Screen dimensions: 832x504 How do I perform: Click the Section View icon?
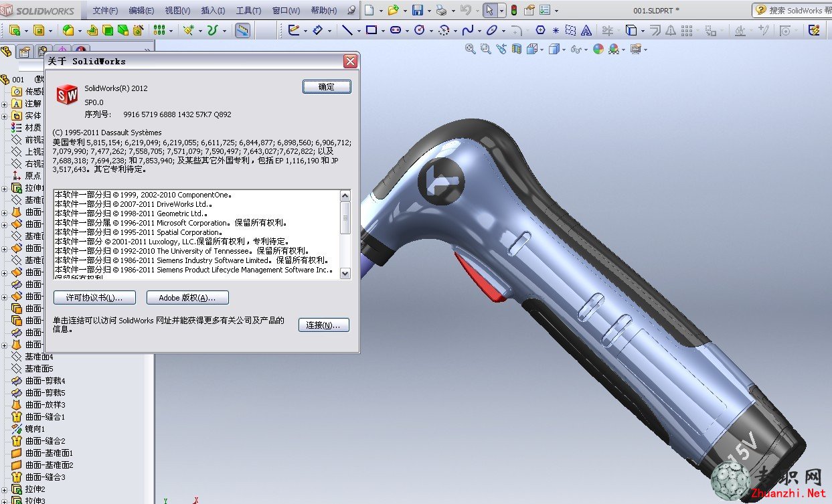point(517,49)
